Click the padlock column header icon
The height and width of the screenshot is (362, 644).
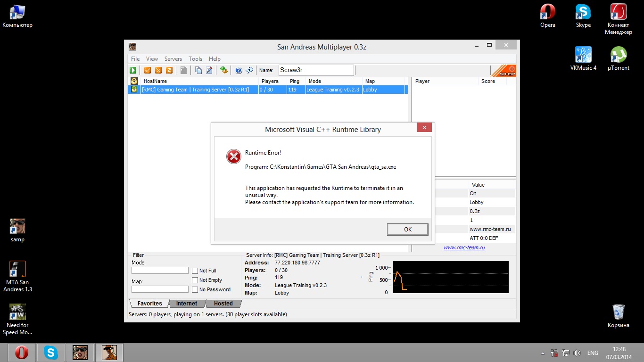click(134, 81)
